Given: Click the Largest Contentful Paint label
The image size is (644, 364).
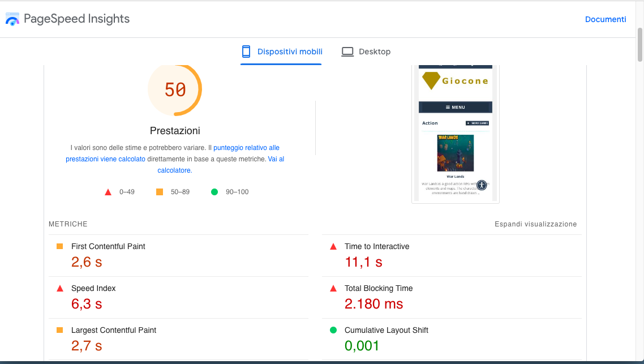Looking at the screenshot, I should (114, 330).
